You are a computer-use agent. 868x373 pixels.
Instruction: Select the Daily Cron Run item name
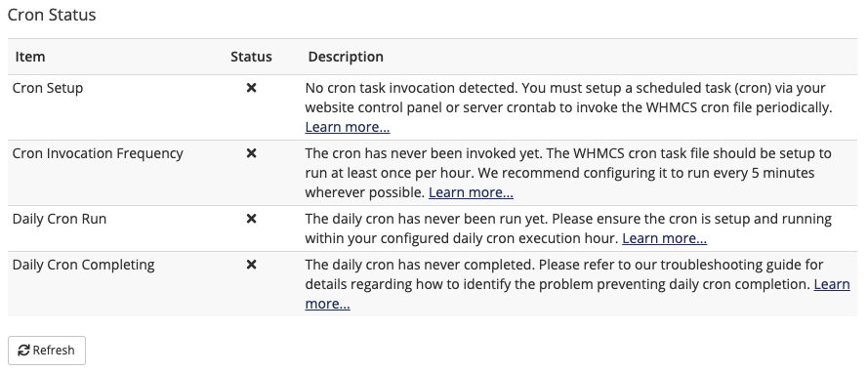pos(60,219)
